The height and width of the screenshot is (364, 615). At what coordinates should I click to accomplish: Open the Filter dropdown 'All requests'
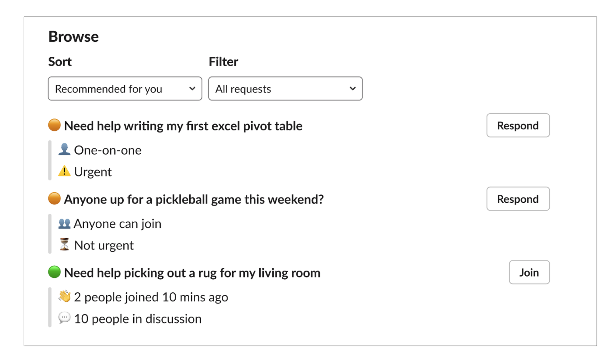(285, 89)
